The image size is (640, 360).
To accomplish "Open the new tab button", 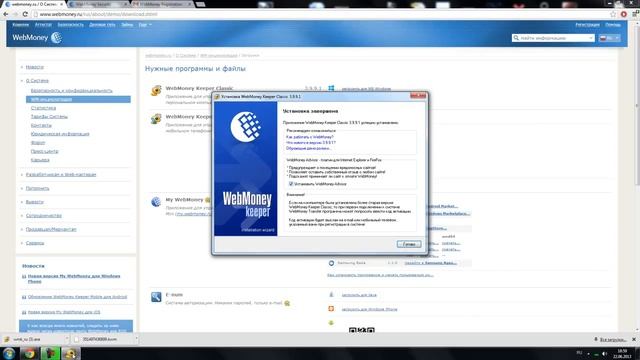I will pyautogui.click(x=200, y=4).
